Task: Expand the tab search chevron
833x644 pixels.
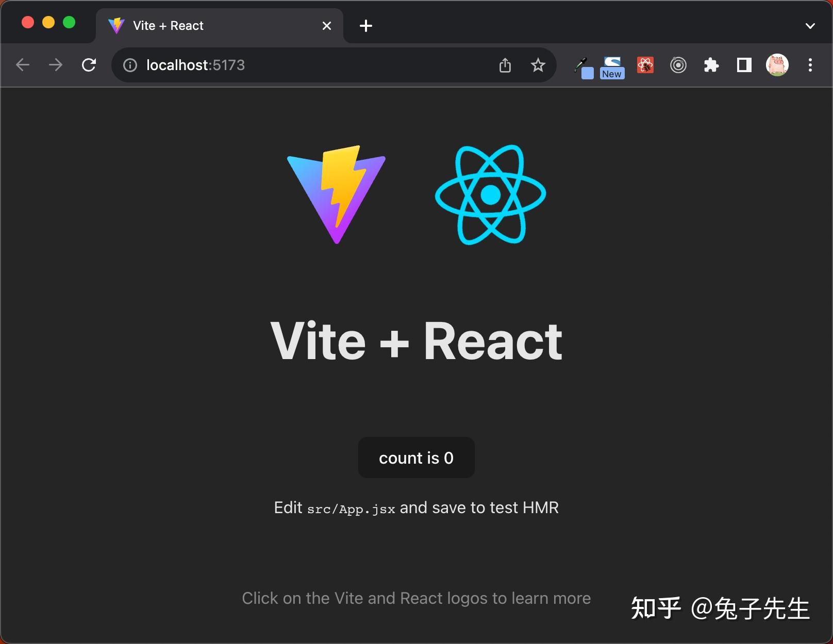Action: (x=810, y=26)
